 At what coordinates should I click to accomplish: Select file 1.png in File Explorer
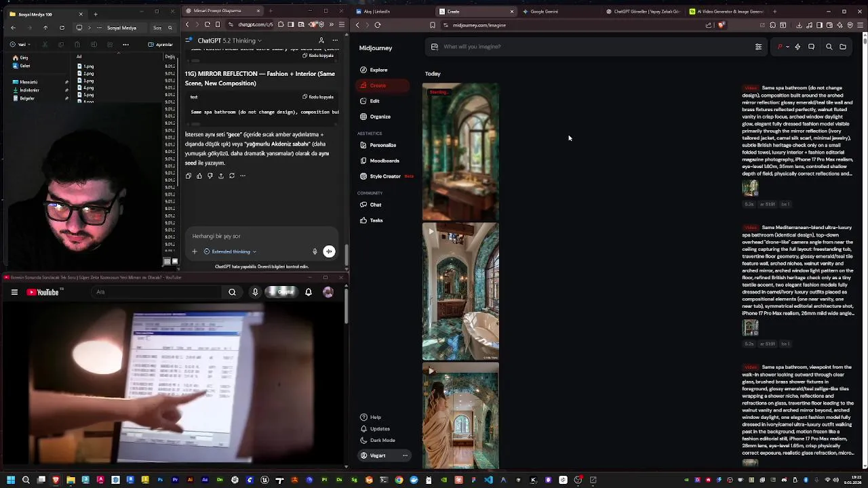click(85, 66)
